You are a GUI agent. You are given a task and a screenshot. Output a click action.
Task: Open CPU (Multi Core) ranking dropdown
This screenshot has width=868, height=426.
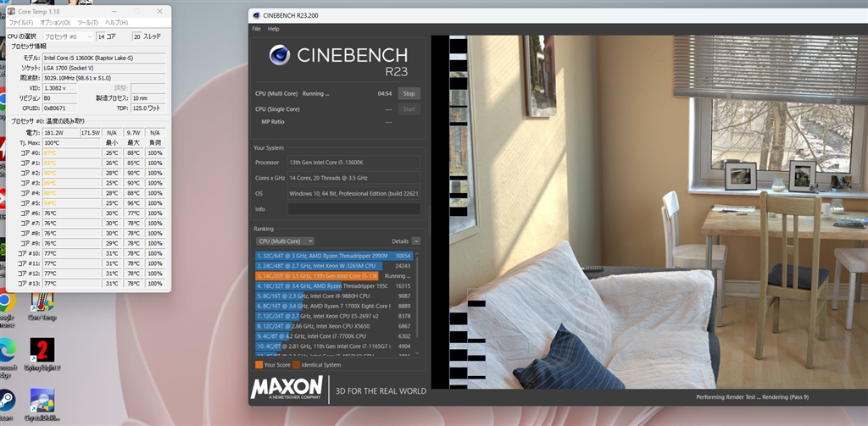point(285,241)
